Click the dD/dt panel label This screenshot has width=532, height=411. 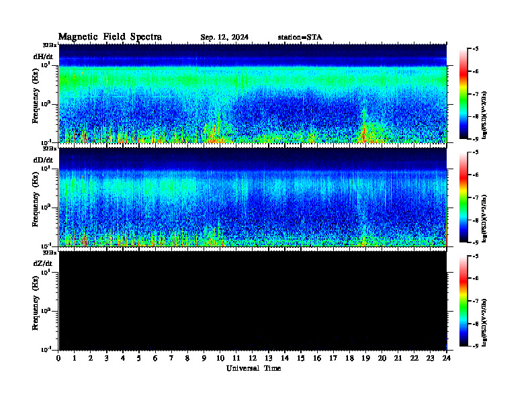[43, 160]
